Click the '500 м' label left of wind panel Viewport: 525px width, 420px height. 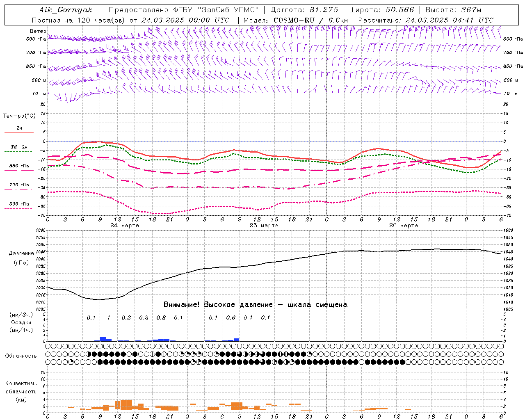click(39, 80)
